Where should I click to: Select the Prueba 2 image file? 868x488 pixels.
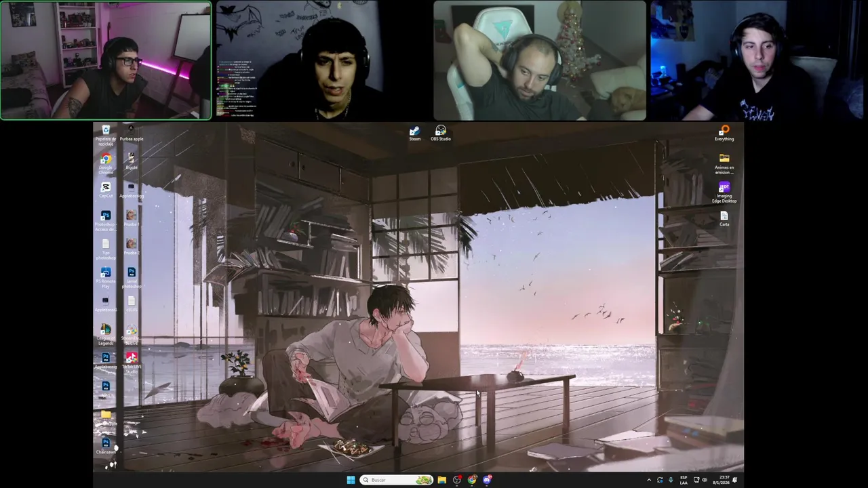131,247
